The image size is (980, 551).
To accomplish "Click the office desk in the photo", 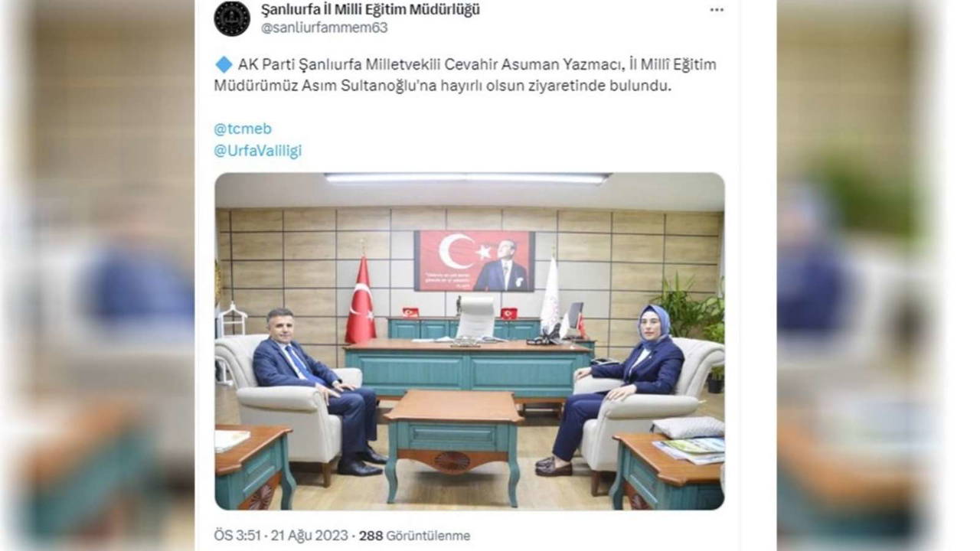I will click(x=468, y=369).
